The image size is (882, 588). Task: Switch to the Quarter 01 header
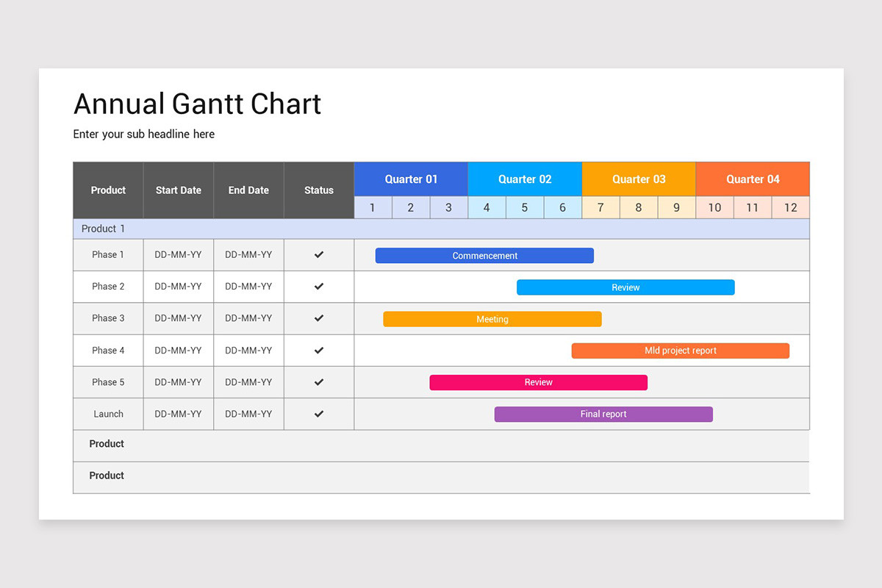[x=410, y=179]
